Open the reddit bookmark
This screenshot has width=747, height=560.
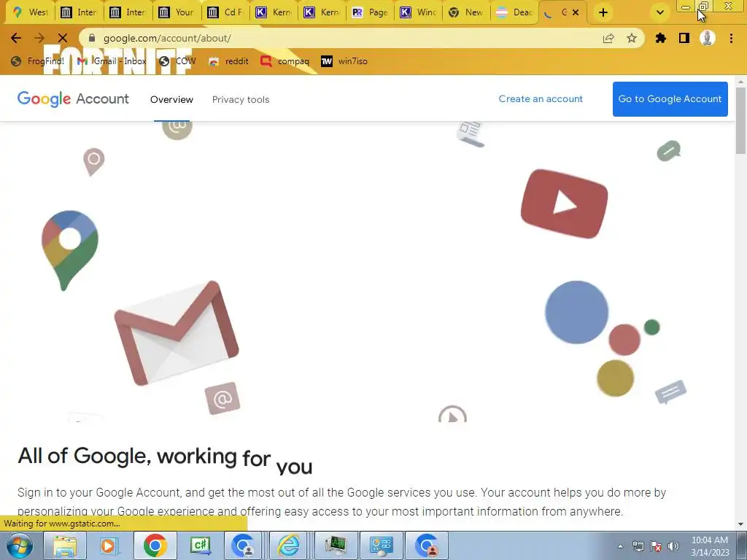coord(228,61)
